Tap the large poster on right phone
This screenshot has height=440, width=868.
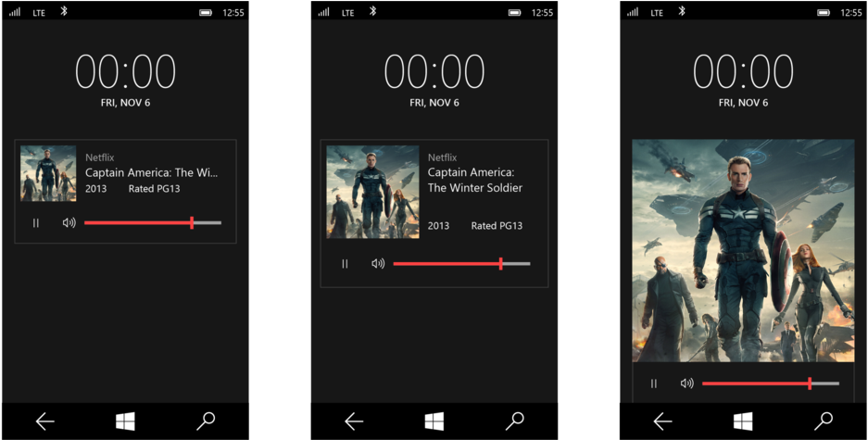pyautogui.click(x=743, y=250)
